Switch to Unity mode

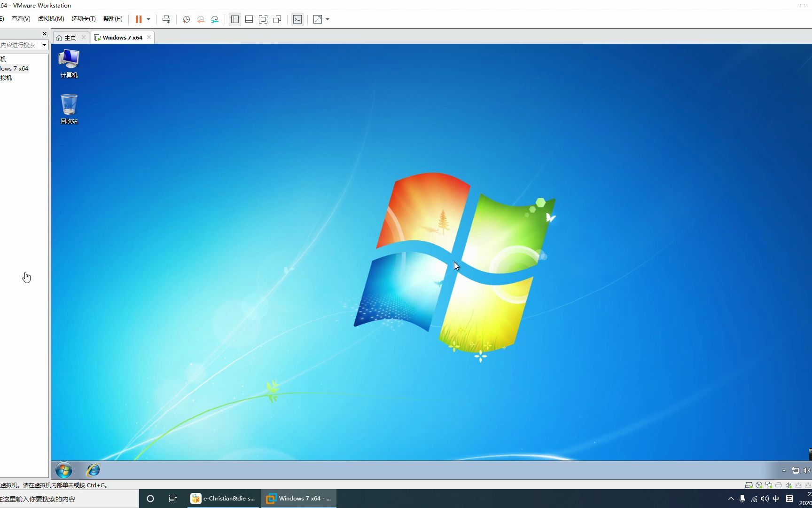277,19
